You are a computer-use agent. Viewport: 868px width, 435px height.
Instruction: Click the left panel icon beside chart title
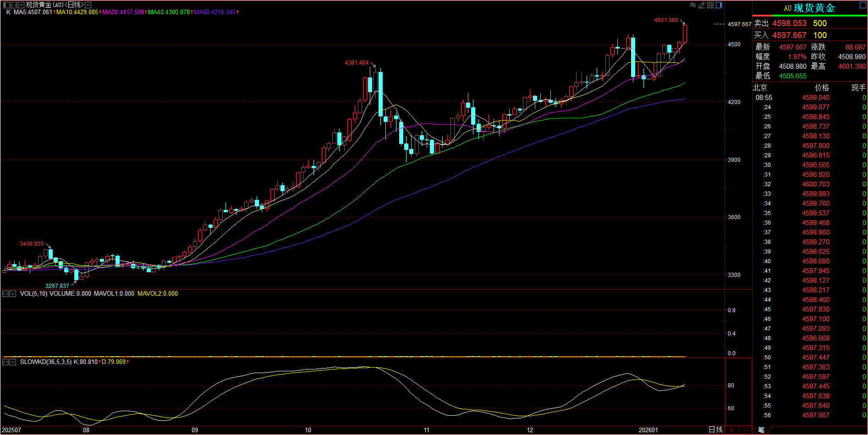pos(6,5)
